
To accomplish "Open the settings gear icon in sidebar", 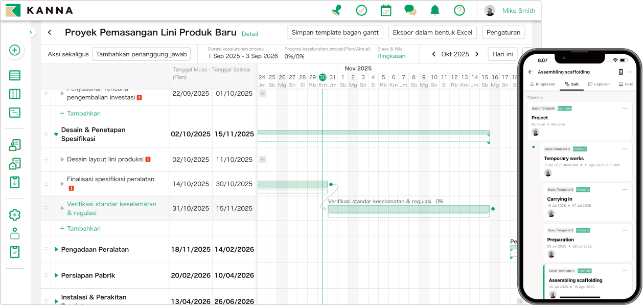I will point(15,215).
